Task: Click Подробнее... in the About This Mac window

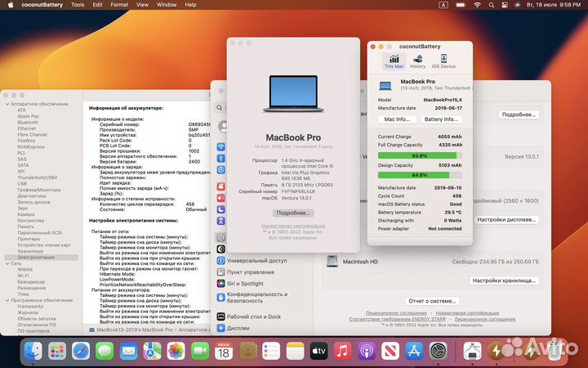Action: coord(293,213)
